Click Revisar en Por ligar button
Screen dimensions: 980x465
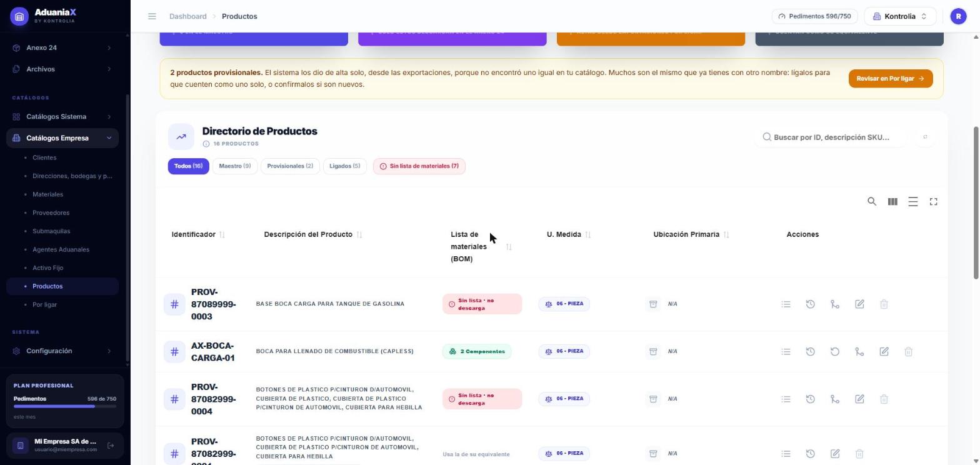tap(891, 79)
